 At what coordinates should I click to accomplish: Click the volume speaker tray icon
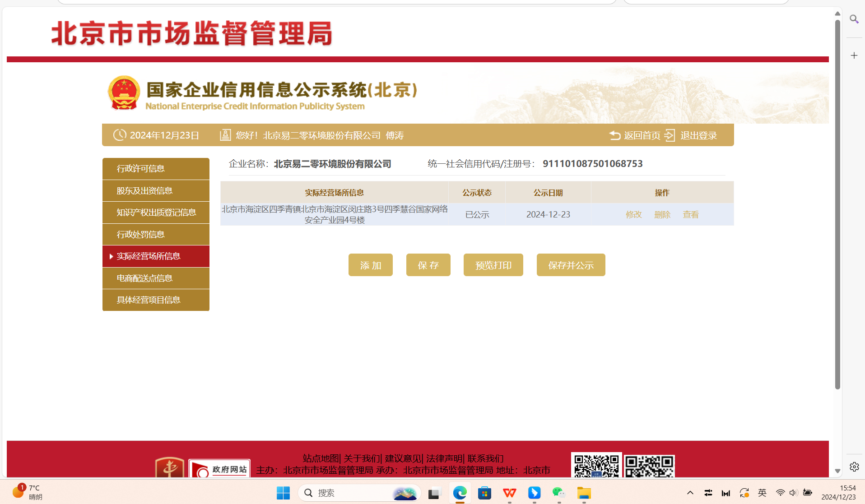pyautogui.click(x=793, y=493)
